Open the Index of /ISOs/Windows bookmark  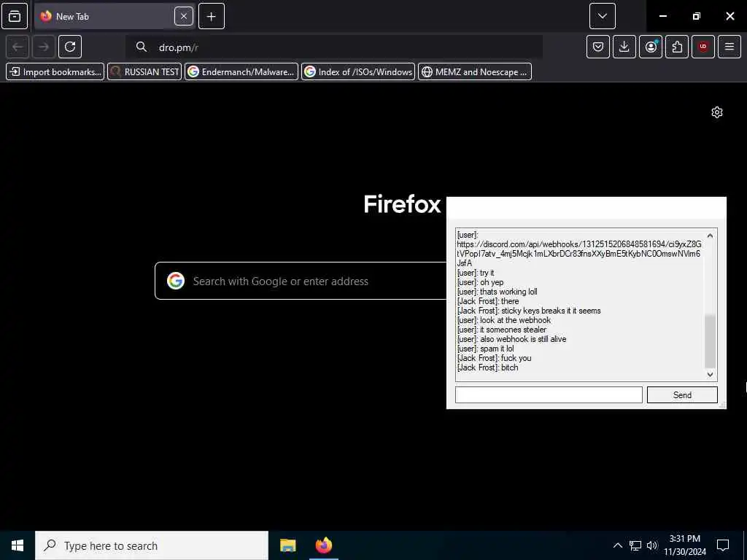[x=358, y=72]
